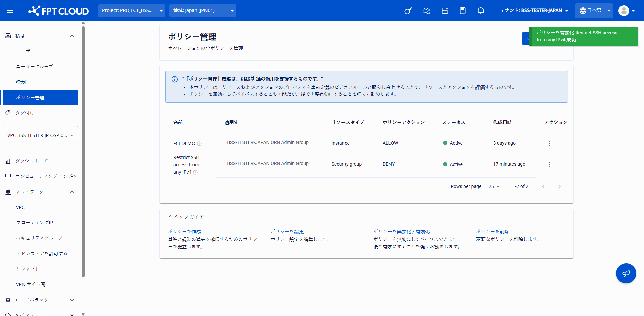Click the Security group resource type cell
644x316 pixels.
(x=347, y=164)
